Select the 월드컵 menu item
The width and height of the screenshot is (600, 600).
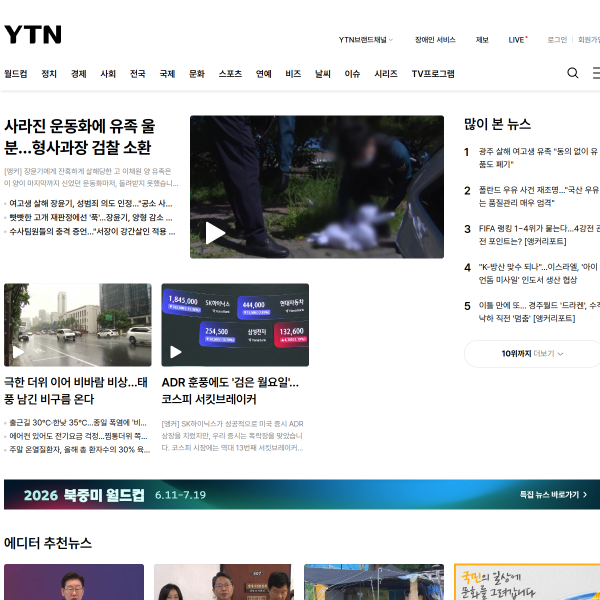(x=16, y=74)
